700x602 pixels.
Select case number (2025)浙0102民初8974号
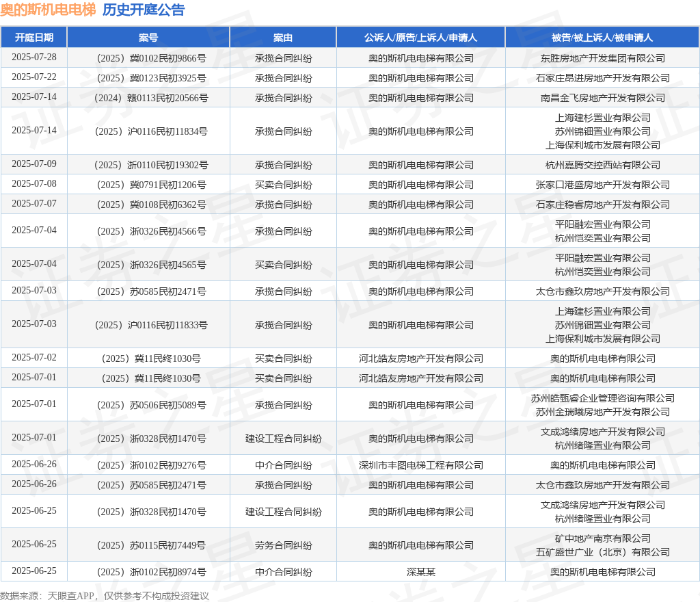(x=151, y=572)
